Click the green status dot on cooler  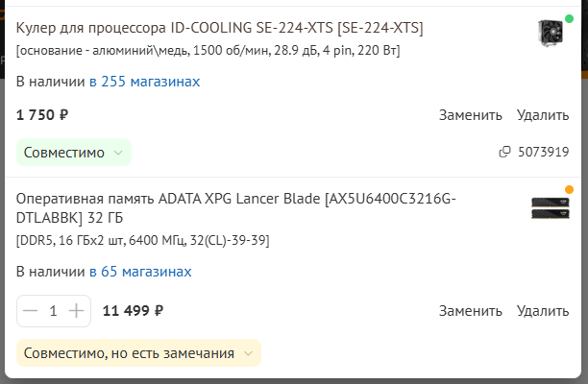569,18
